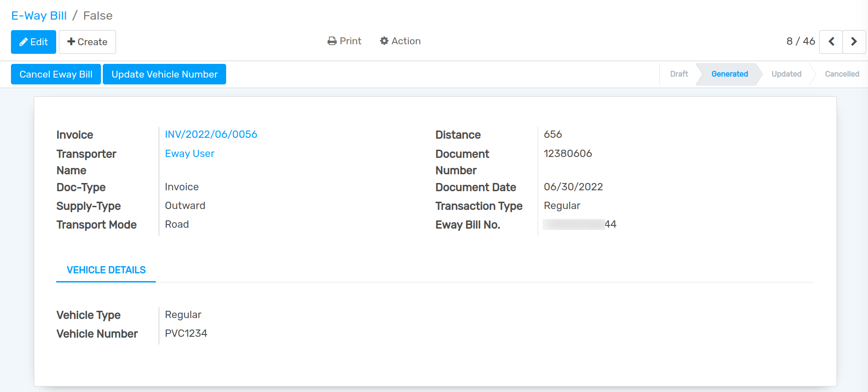
Task: Click the document number 12380606 value
Action: point(568,153)
